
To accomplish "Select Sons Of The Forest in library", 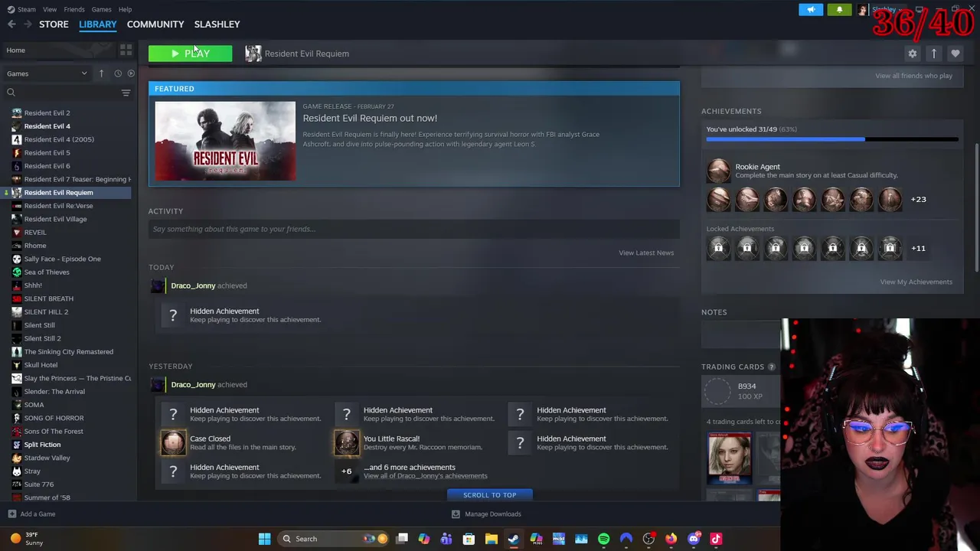I will (x=54, y=432).
